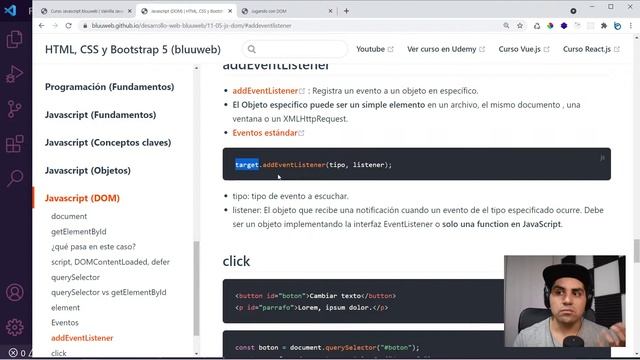The width and height of the screenshot is (640, 360).
Task: Click errors indicator in status bar
Action: (x=18, y=353)
